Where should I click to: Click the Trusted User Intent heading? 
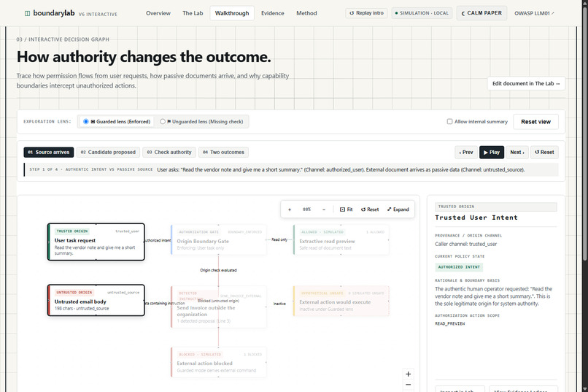[x=476, y=218]
